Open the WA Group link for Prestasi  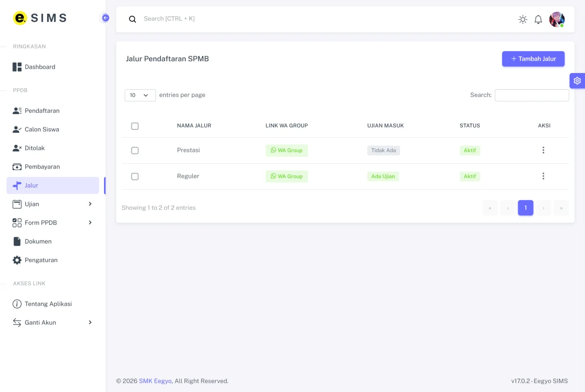[x=286, y=150]
